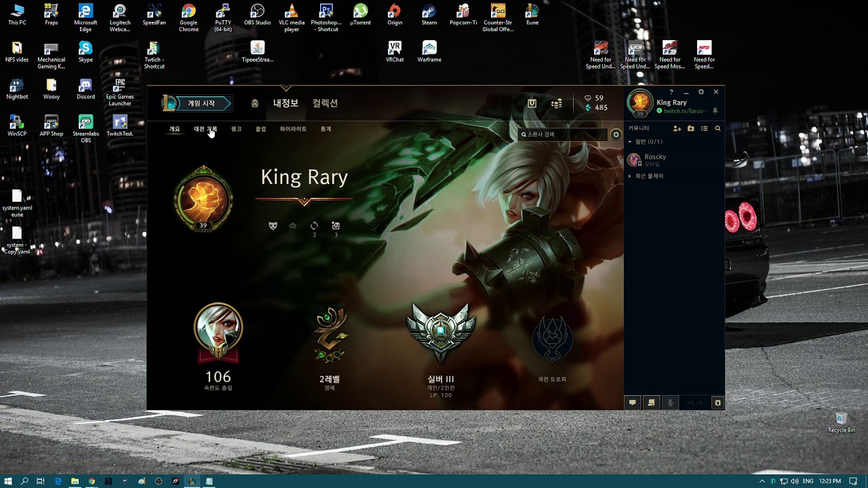Open Action Center notifications
This screenshot has height=488, width=868.
(853, 481)
